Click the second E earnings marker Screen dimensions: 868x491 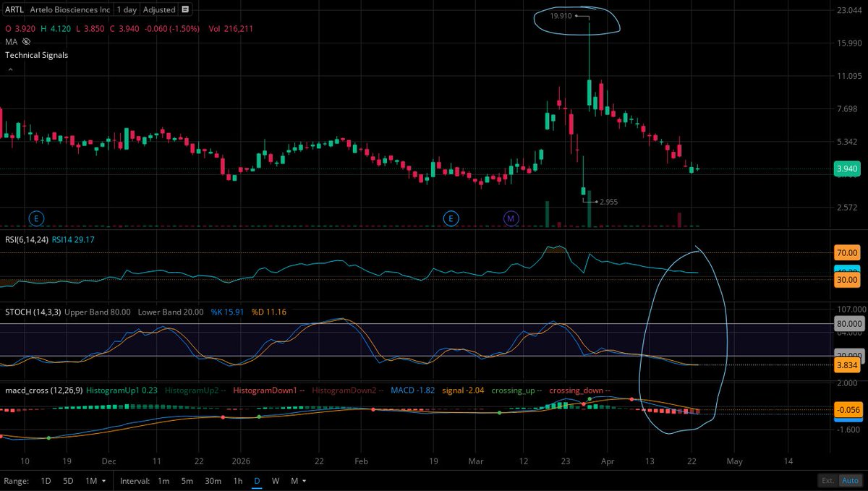[x=451, y=217]
